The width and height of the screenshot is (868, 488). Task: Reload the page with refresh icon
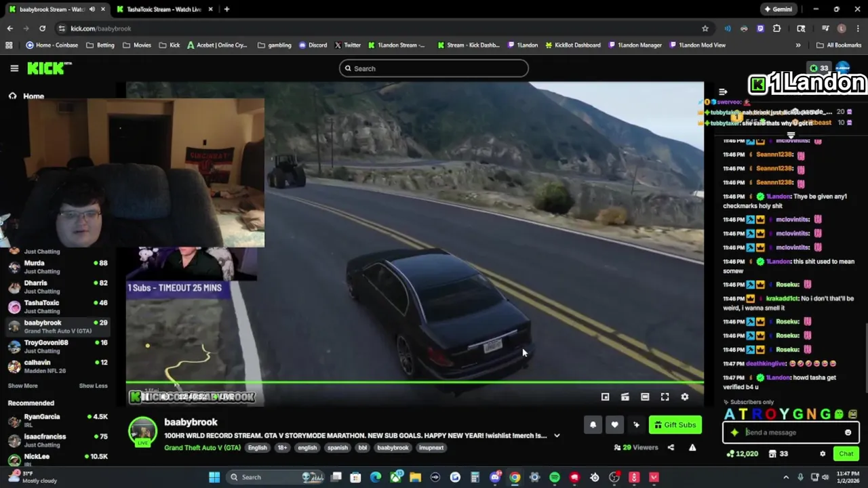[x=42, y=28]
